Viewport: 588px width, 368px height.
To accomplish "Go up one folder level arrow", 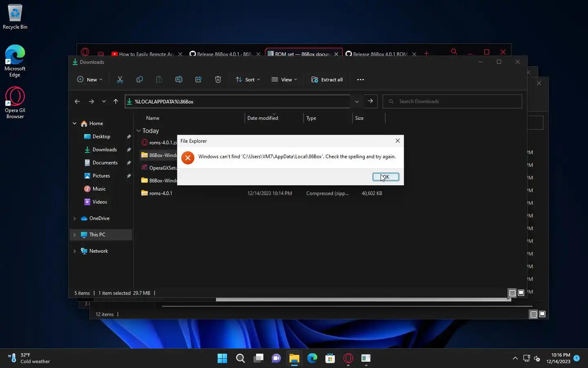I will coord(116,101).
